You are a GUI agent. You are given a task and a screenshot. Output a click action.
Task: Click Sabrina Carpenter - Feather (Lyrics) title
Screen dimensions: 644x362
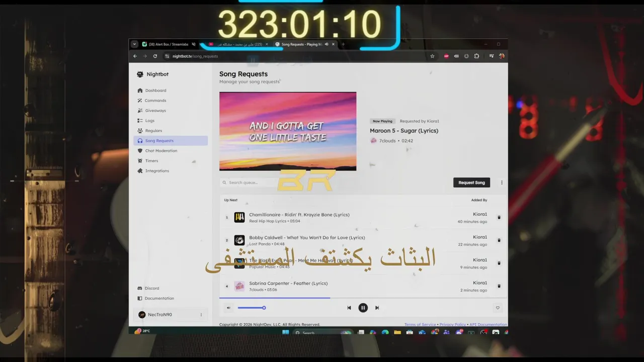pos(288,283)
